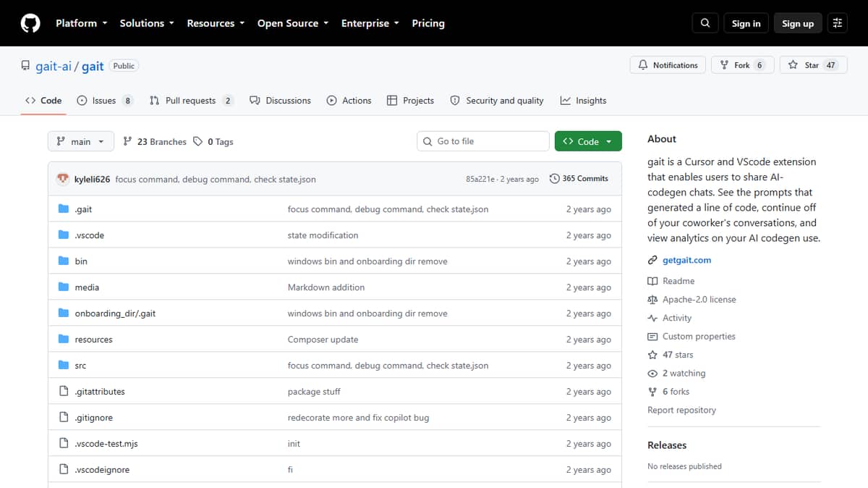Click the GitHub logo home icon

click(30, 23)
